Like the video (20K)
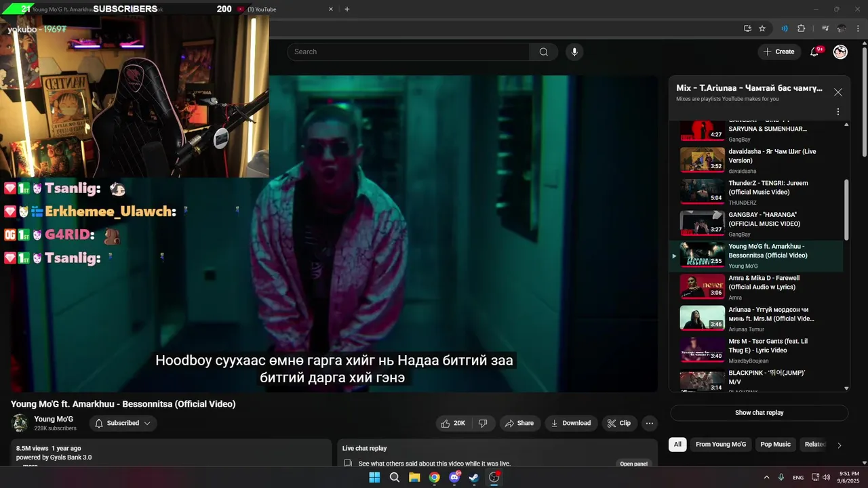The image size is (868, 488). 453,423
